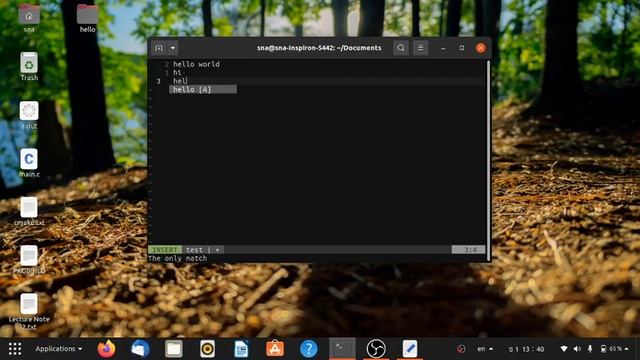
Task: Open the Applications menu
Action: 59,349
